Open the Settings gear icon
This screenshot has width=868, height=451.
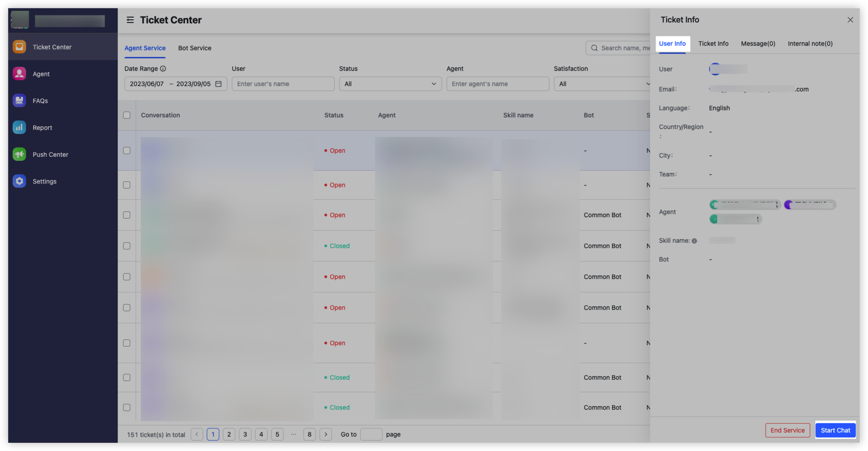point(19,181)
